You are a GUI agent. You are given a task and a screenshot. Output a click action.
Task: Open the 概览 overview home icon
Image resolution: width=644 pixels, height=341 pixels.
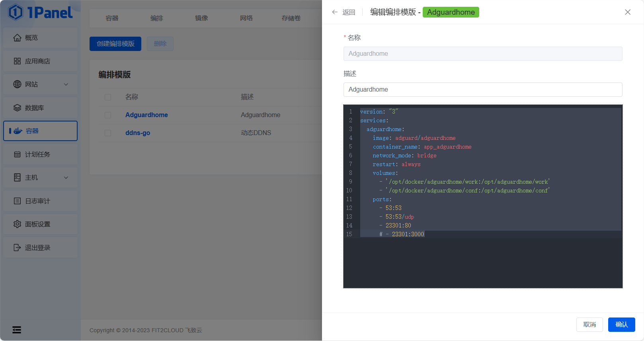click(x=17, y=38)
